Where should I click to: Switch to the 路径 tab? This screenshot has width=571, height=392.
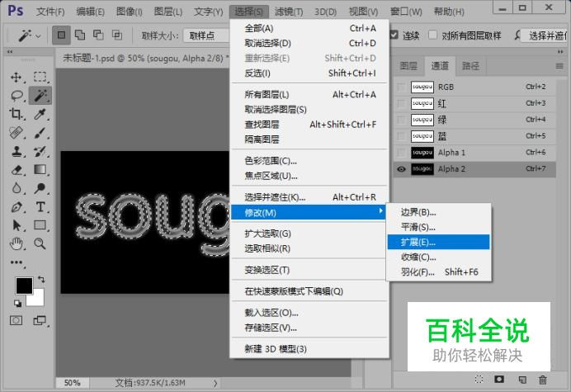470,66
